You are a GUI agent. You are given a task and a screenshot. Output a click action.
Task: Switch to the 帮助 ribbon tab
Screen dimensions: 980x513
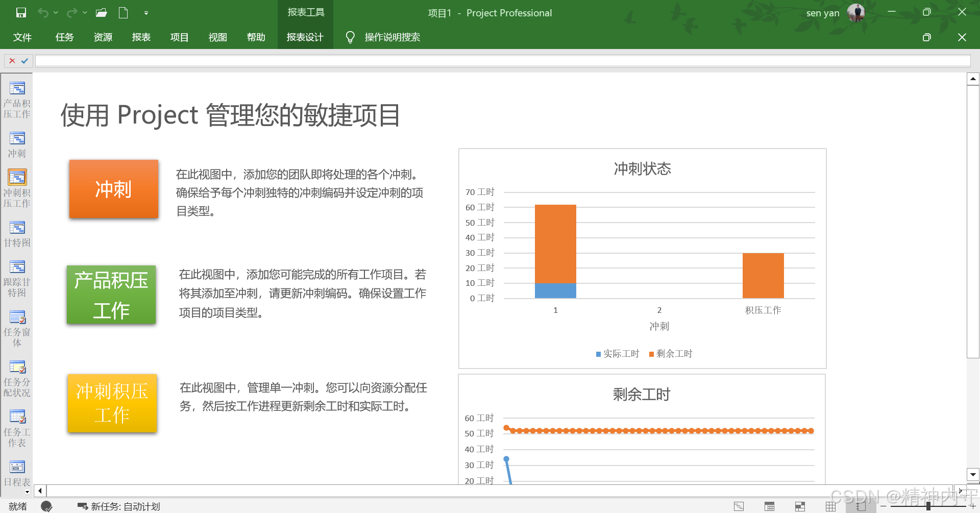pos(256,37)
